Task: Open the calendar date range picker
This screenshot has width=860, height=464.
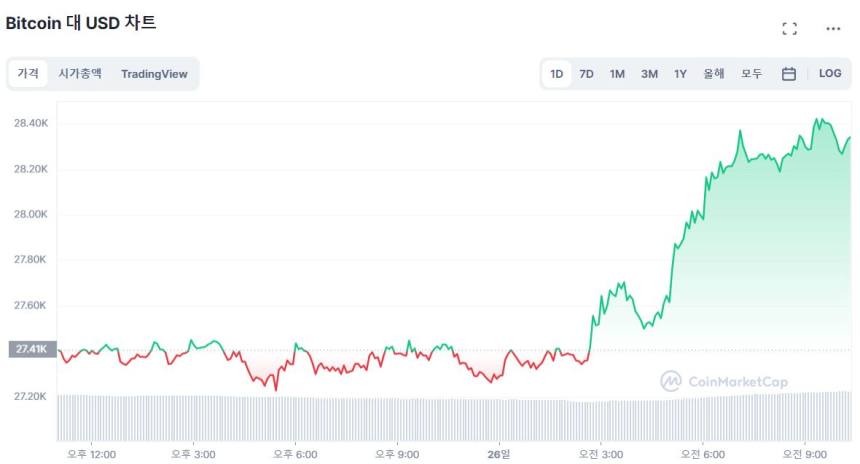Action: (788, 74)
